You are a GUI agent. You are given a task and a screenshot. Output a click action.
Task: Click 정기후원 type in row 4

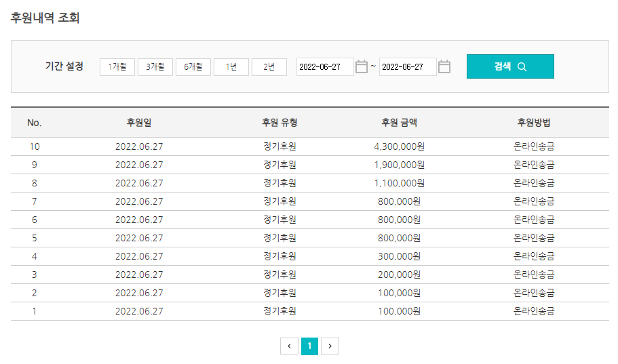tap(280, 256)
